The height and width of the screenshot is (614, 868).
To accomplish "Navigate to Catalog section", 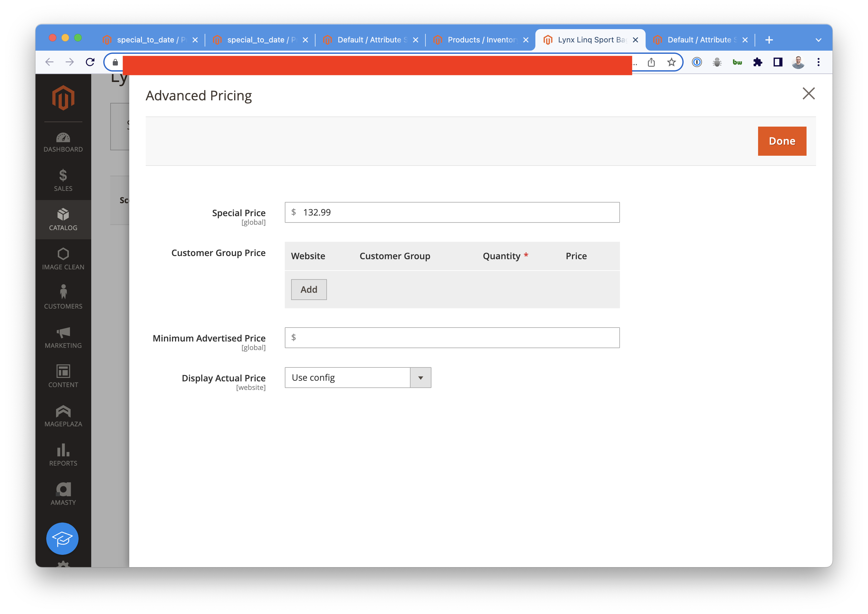I will (x=62, y=221).
